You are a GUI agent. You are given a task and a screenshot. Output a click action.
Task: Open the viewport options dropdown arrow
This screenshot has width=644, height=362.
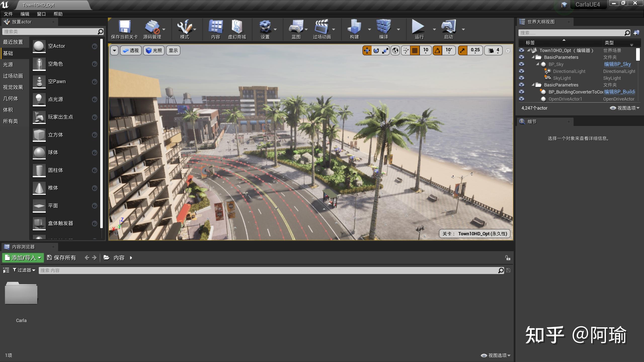[x=114, y=51]
